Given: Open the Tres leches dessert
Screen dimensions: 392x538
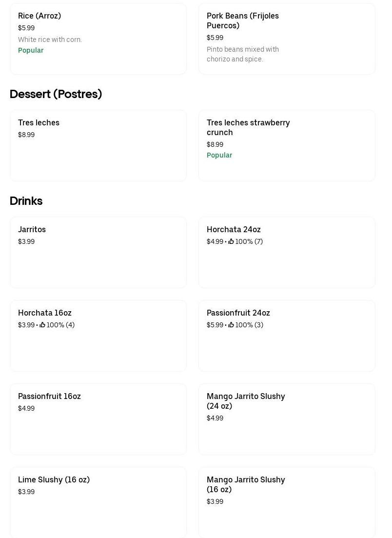Looking at the screenshot, I should coord(98,145).
